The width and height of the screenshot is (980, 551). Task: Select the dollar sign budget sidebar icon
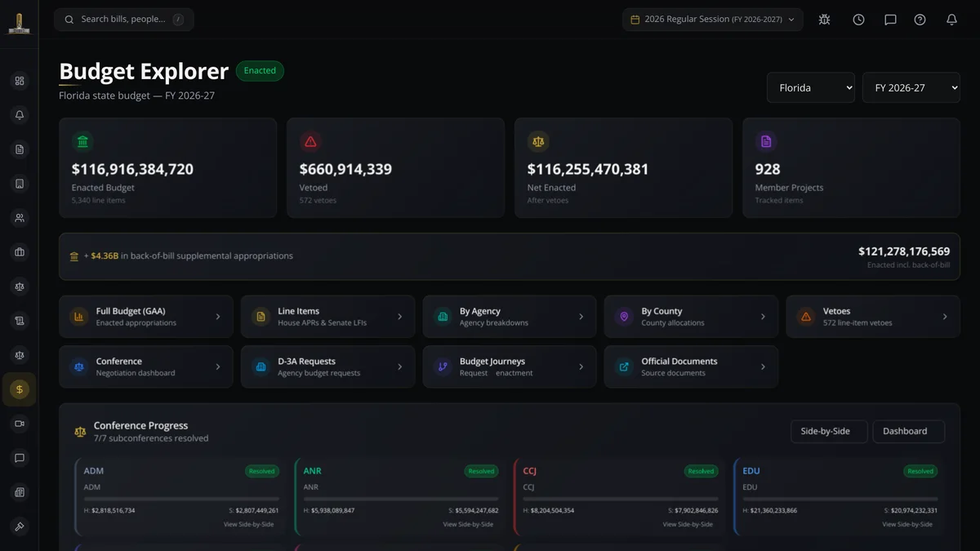(x=20, y=389)
